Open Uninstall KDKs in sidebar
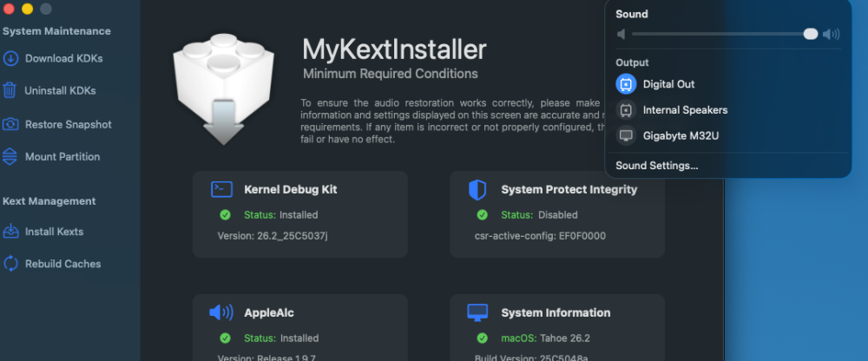The height and width of the screenshot is (361, 868). pos(61,91)
